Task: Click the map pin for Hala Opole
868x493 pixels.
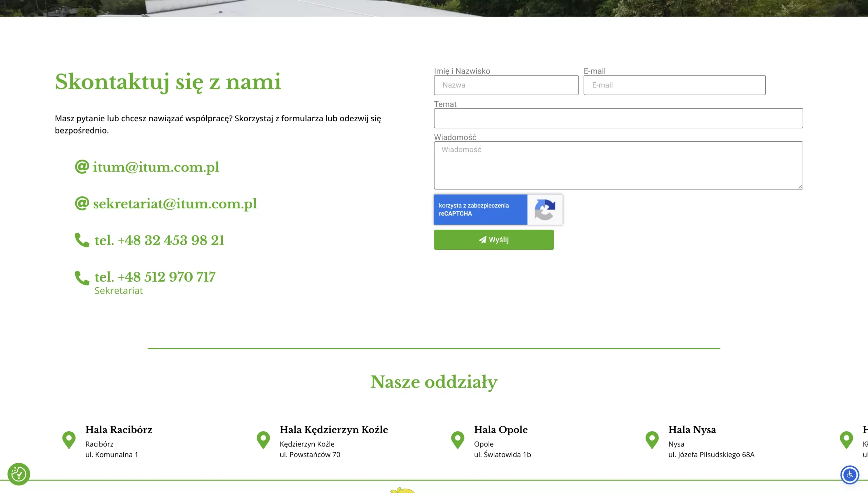Action: (x=457, y=440)
